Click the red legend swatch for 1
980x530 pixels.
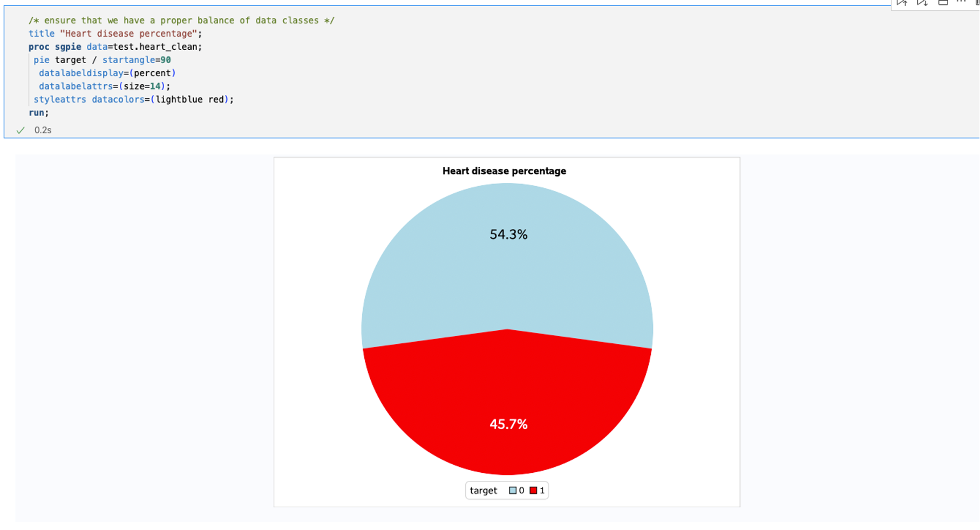[533, 491]
